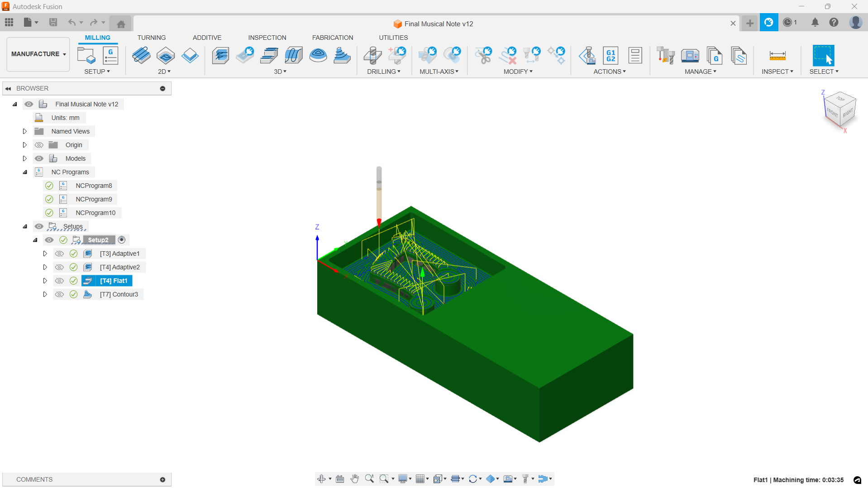This screenshot has width=868, height=488.
Task: Click the Measure ruler icon
Action: 777,55
